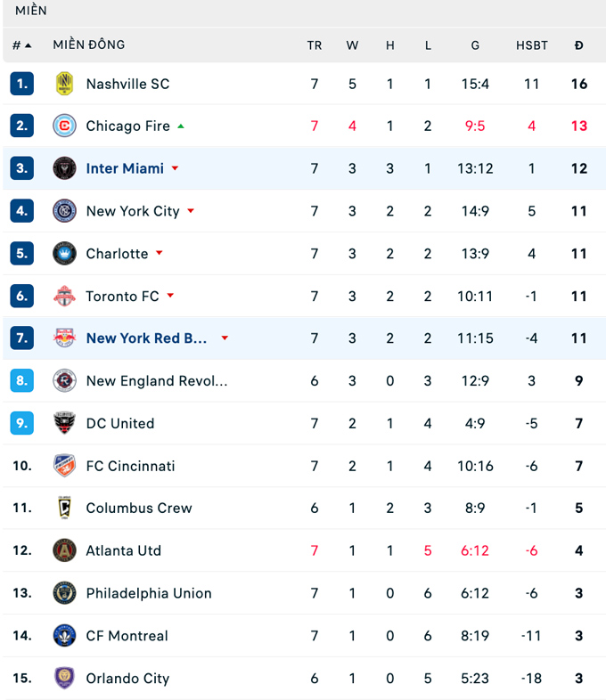Sort standings by the Đ points header
Viewport: 606px width, 700px height.
click(x=579, y=45)
